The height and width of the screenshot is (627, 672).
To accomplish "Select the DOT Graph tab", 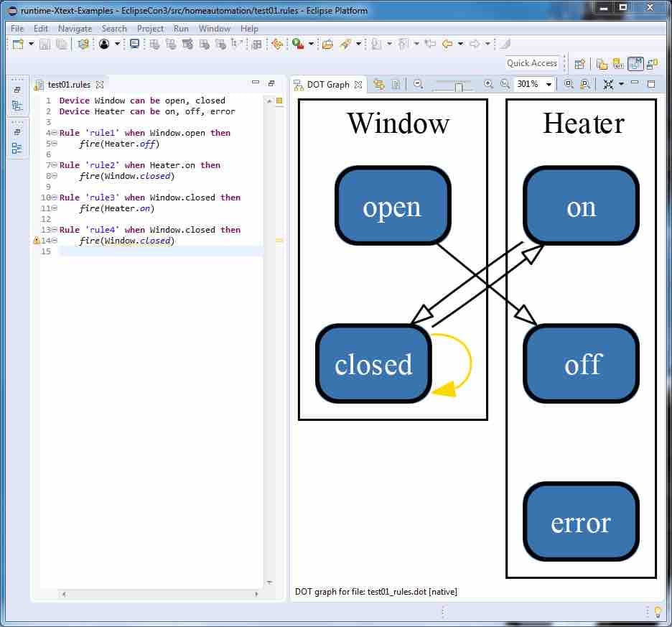I will (328, 84).
